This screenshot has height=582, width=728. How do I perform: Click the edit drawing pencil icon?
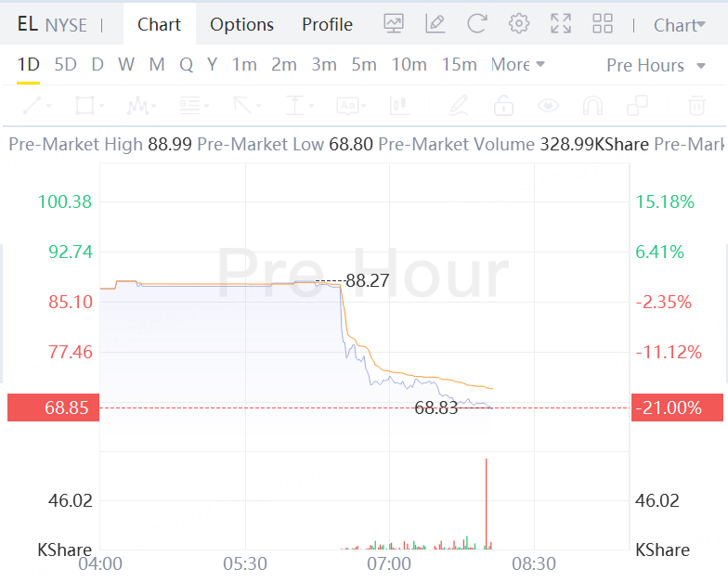coord(435,24)
